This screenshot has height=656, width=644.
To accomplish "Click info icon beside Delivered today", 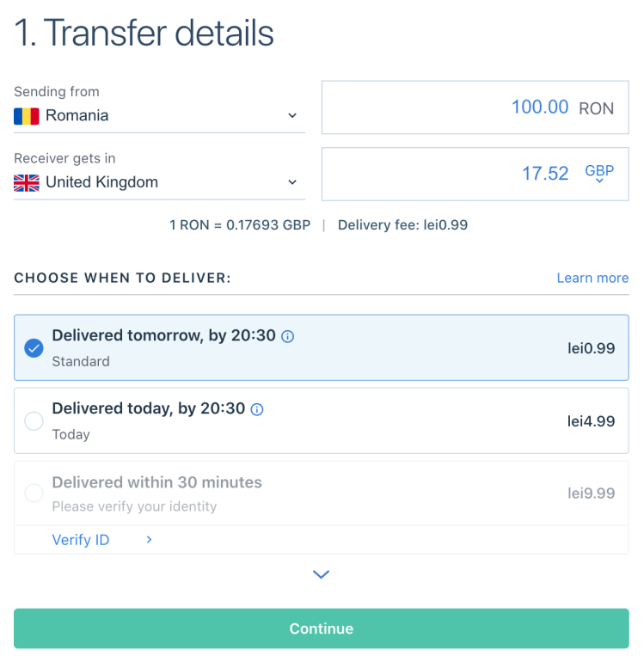I will 257,409.
